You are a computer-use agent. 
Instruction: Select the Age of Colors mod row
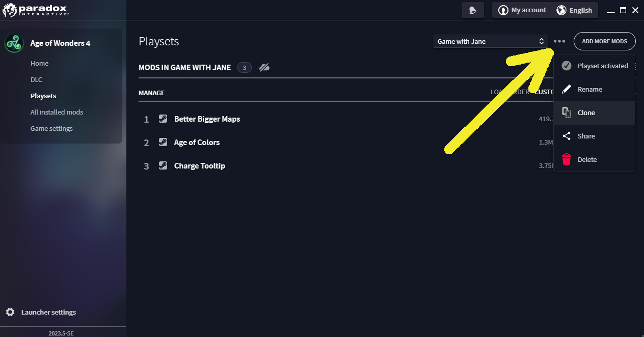(x=197, y=142)
